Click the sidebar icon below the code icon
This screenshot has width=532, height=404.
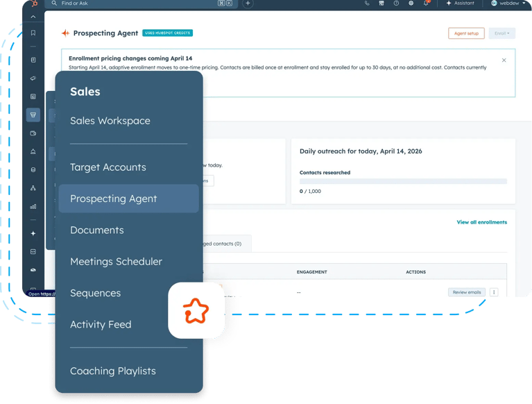(33, 270)
